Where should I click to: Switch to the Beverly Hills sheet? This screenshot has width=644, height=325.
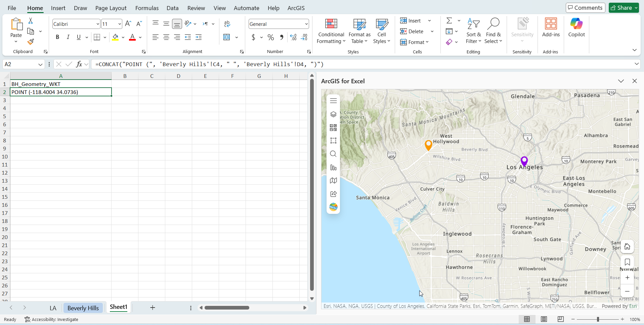(83, 308)
